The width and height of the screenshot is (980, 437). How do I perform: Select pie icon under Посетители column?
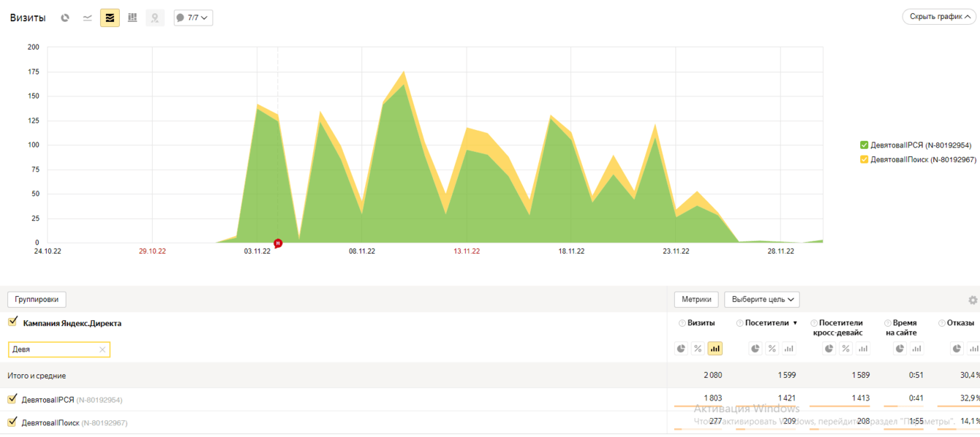755,349
